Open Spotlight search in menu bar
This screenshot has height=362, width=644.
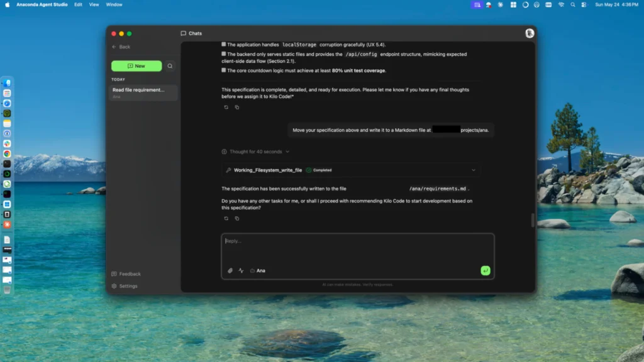click(x=572, y=4)
